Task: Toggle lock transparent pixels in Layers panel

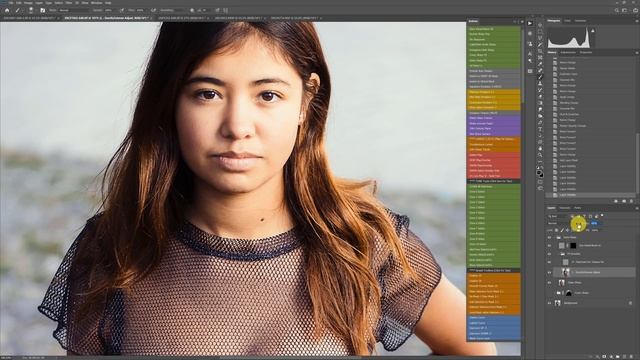Action: (556, 230)
